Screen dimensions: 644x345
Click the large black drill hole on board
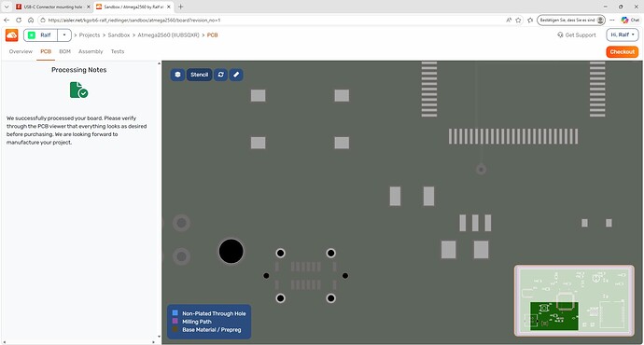tap(231, 251)
